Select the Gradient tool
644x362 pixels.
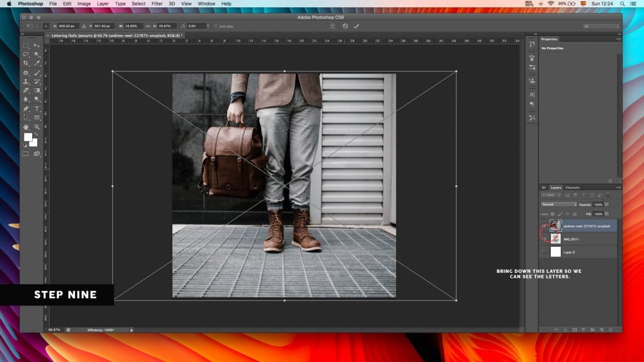point(37,90)
